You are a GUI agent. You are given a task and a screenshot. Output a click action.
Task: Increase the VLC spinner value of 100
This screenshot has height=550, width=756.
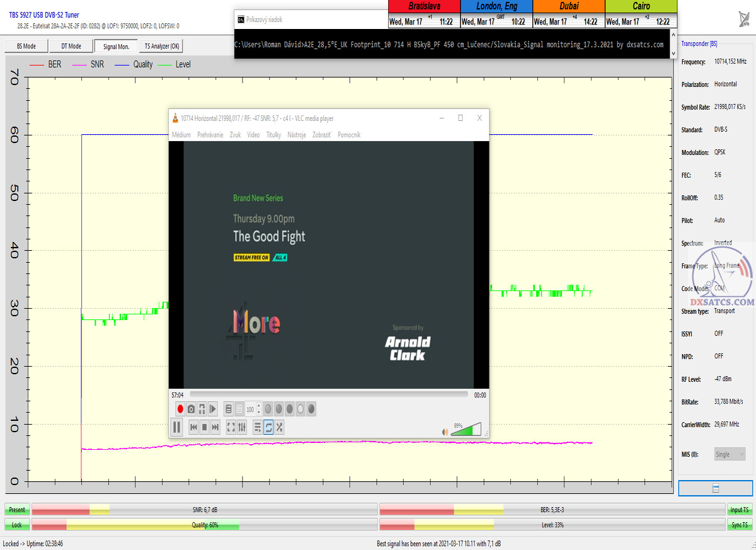coord(258,406)
